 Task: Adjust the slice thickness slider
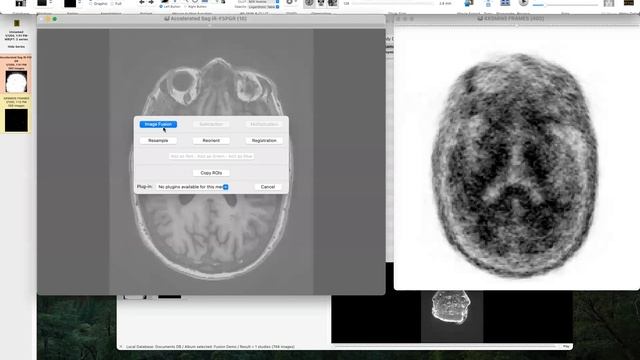tap(392, 4)
